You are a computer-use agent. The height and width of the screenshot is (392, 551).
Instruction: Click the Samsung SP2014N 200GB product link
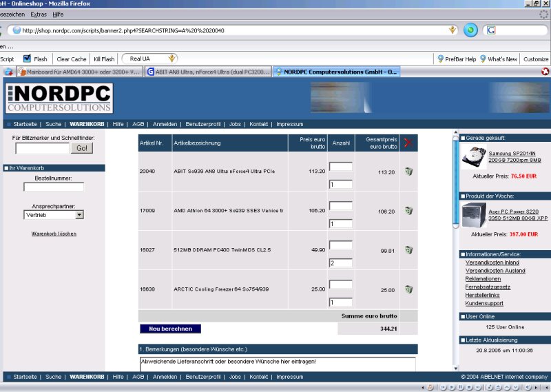514,156
